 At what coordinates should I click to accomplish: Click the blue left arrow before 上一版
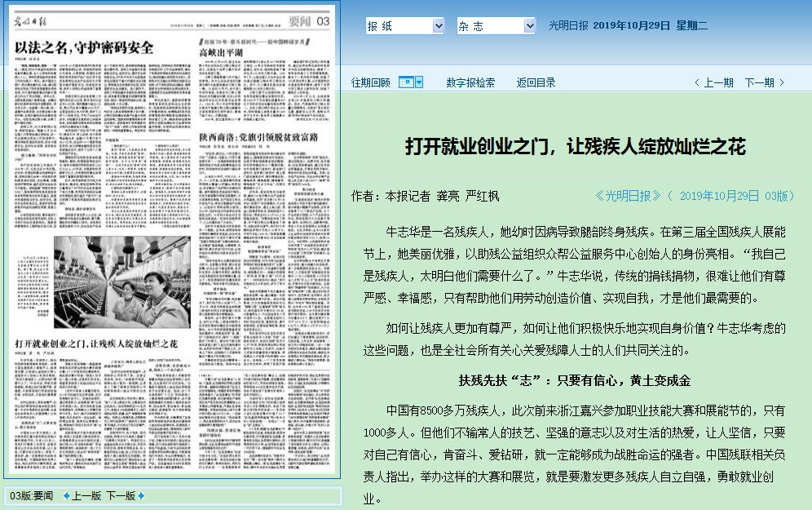(x=66, y=496)
